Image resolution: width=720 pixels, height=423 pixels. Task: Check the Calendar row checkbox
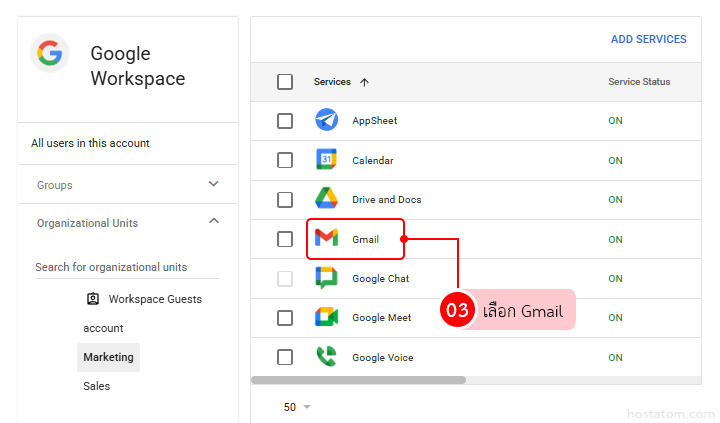[x=285, y=160]
